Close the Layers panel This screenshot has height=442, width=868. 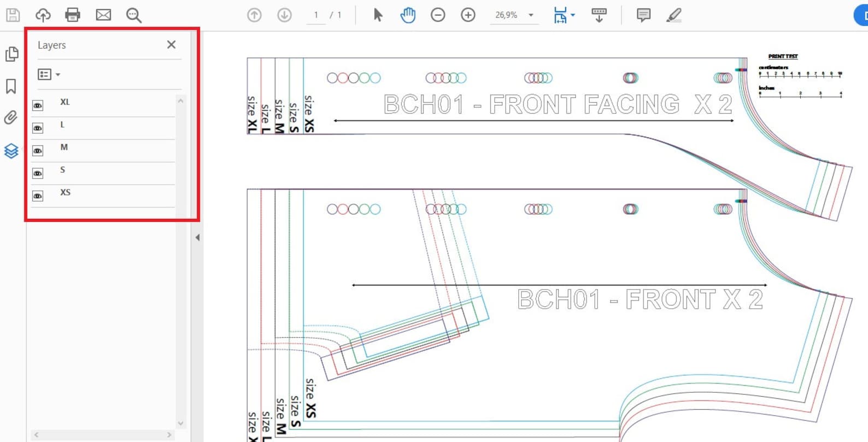coord(171,45)
